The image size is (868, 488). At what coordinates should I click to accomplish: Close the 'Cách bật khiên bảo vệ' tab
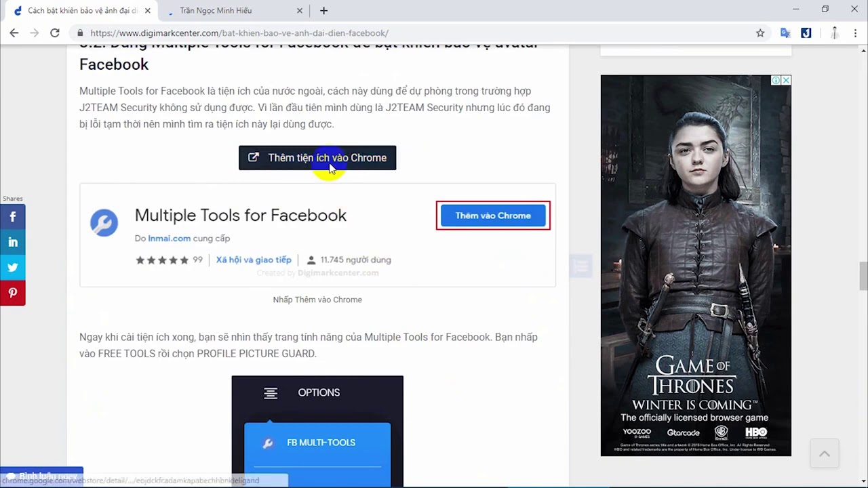[x=148, y=10]
